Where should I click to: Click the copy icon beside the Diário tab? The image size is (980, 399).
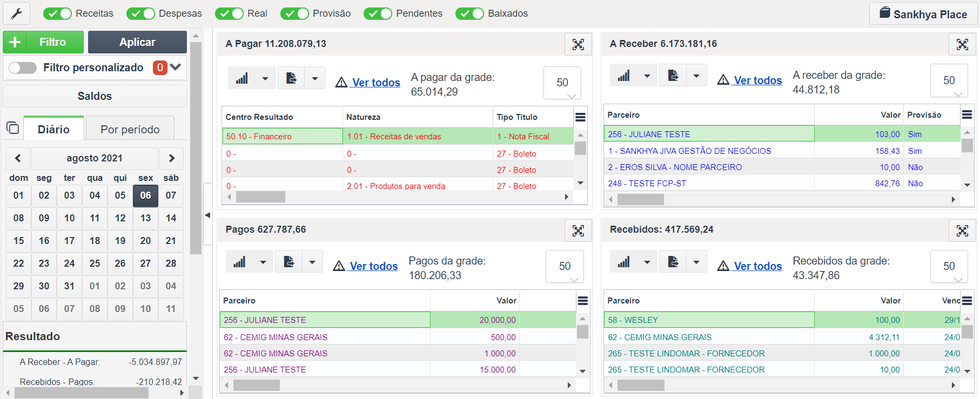tap(12, 128)
